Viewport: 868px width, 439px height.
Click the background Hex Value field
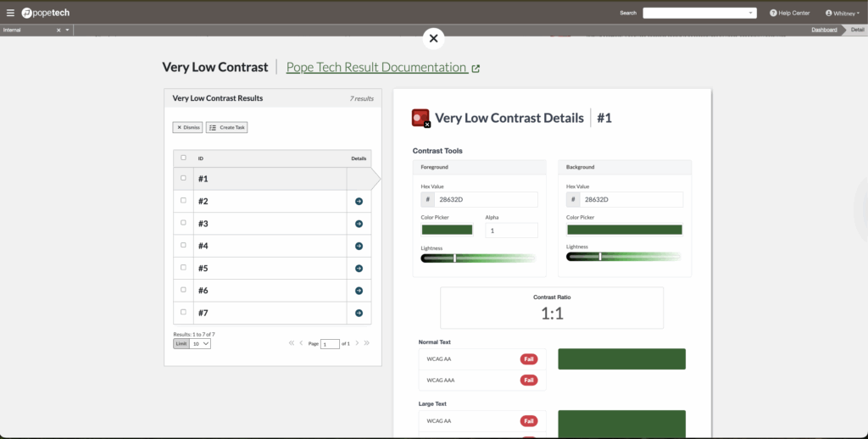[632, 200]
